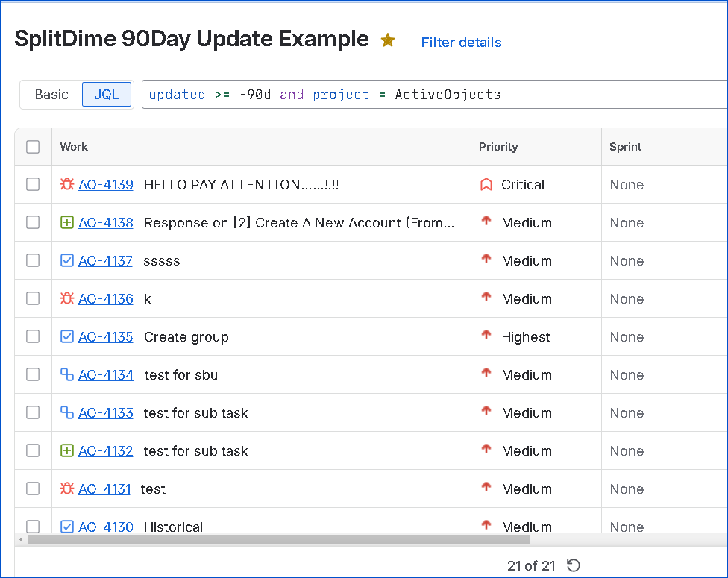Open the Filter details link
Screen dimensions: 728x578
461,43
